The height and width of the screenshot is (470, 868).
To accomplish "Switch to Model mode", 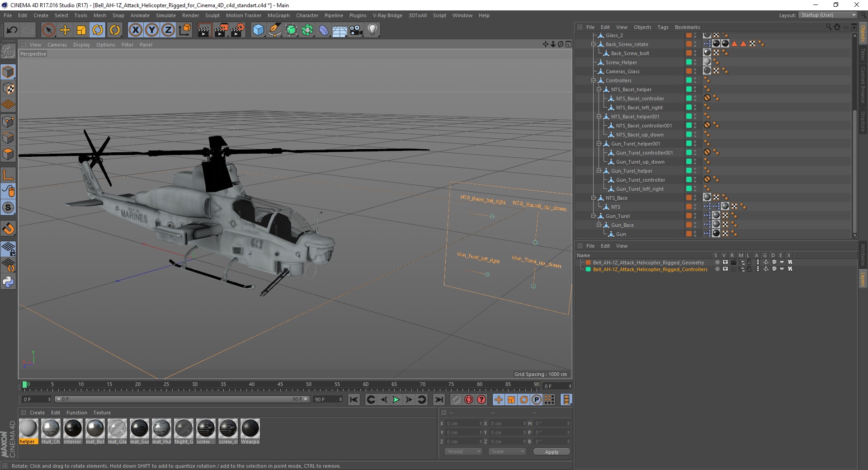I will point(8,72).
